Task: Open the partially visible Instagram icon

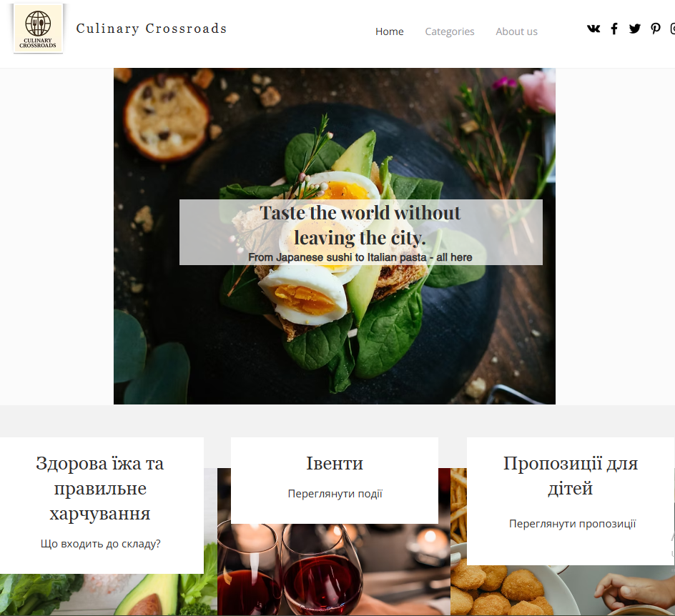Action: tap(672, 29)
